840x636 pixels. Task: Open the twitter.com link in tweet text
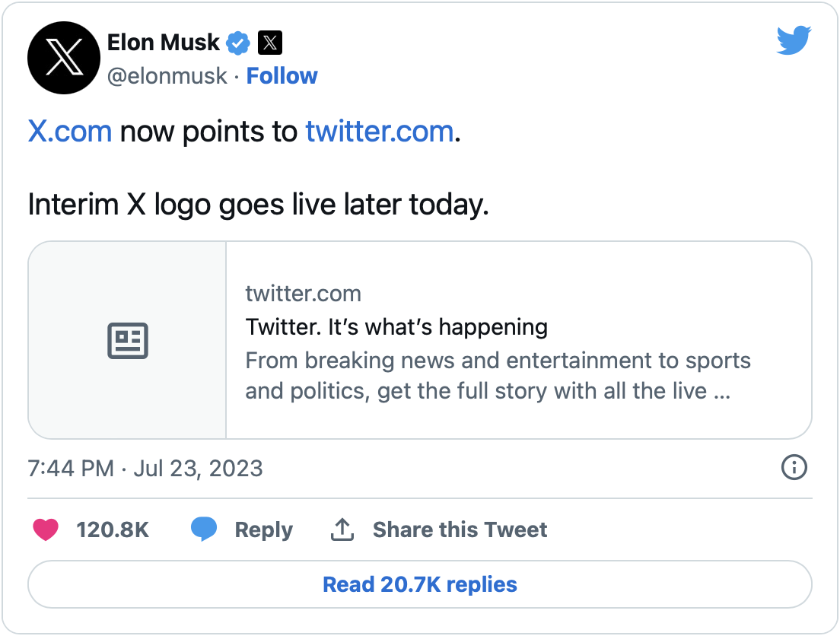[x=379, y=132]
